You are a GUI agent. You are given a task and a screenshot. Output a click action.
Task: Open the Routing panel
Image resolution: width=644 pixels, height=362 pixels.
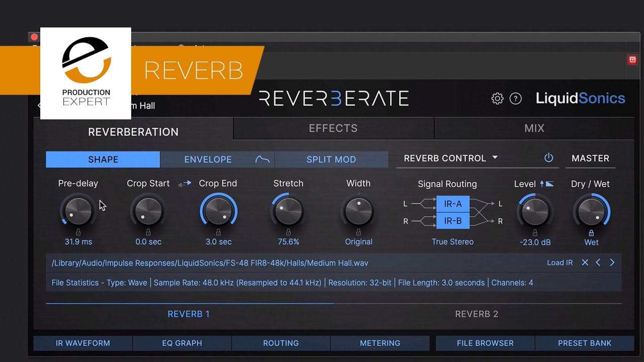(x=281, y=343)
